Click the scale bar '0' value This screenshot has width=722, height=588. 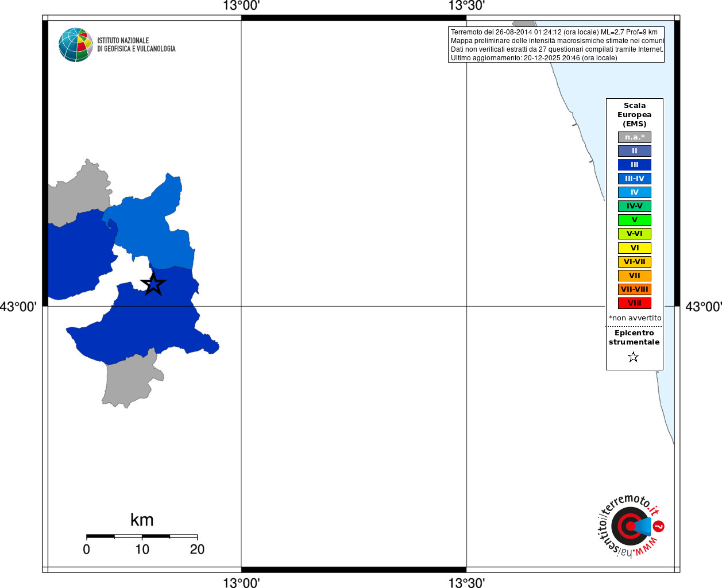point(86,550)
